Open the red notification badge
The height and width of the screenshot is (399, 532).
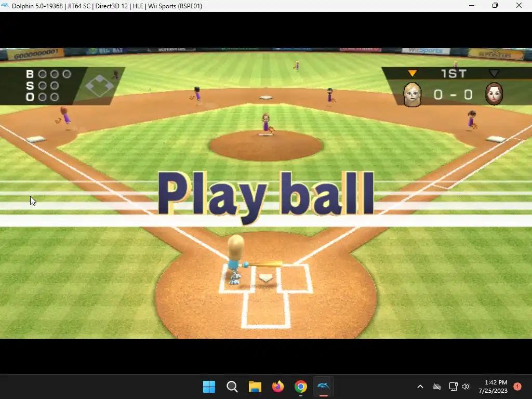(517, 387)
